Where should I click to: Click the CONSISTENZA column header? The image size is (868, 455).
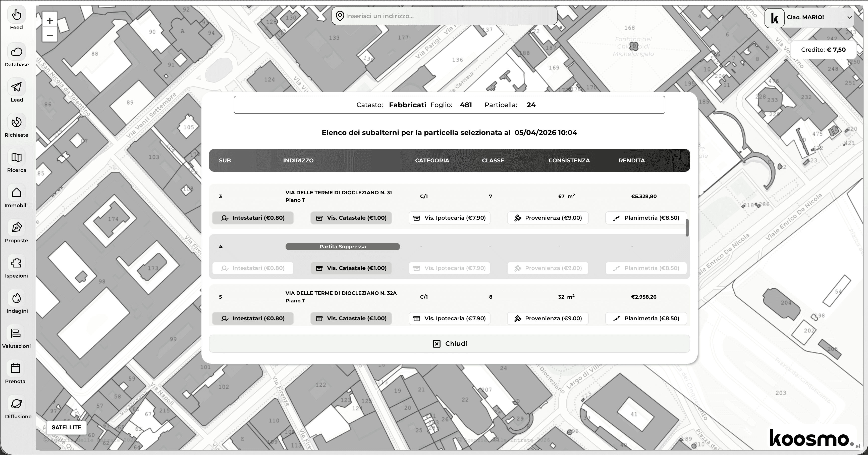[569, 161]
